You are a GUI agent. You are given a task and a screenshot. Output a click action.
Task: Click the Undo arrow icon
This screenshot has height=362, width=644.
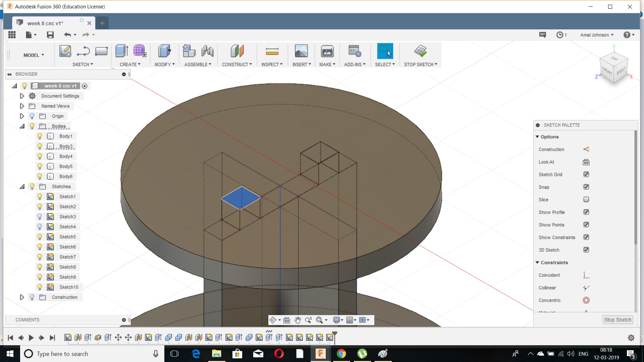click(x=67, y=35)
